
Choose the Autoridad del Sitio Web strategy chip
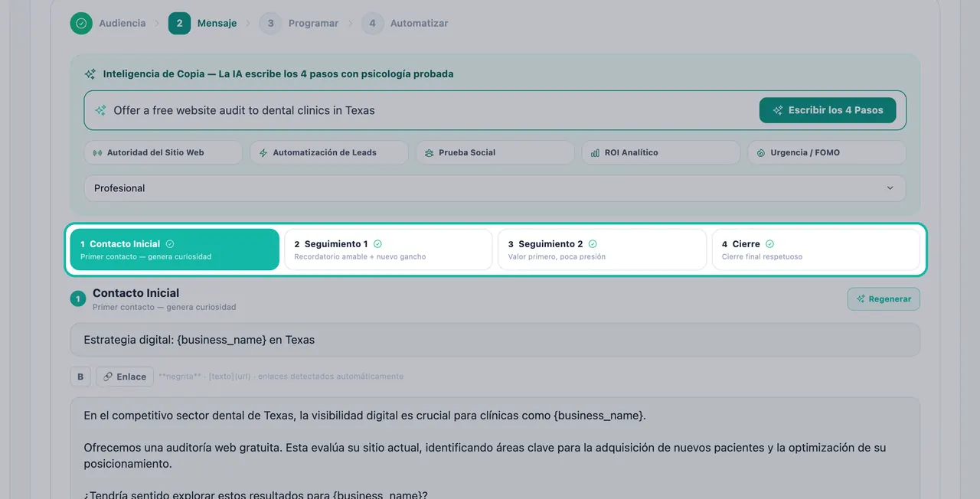[x=163, y=152]
